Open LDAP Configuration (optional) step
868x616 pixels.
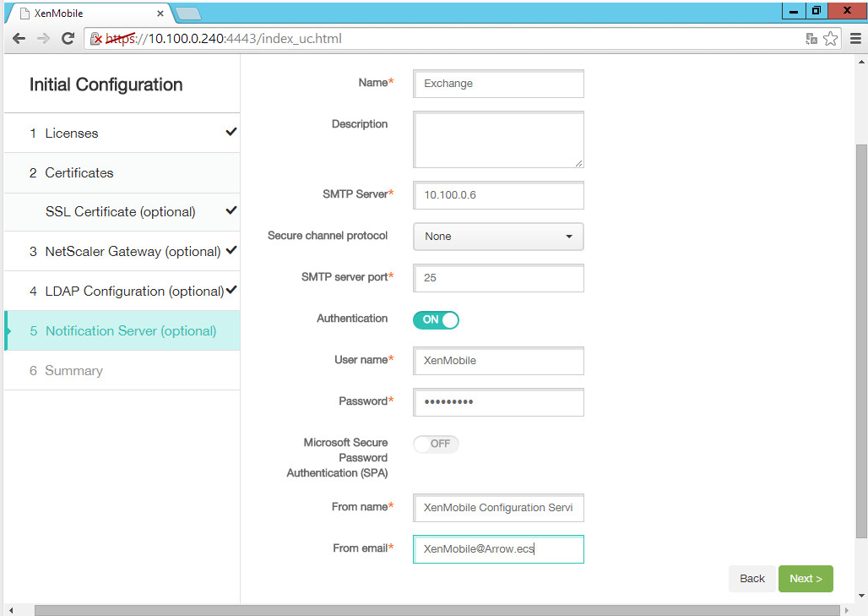click(x=122, y=292)
